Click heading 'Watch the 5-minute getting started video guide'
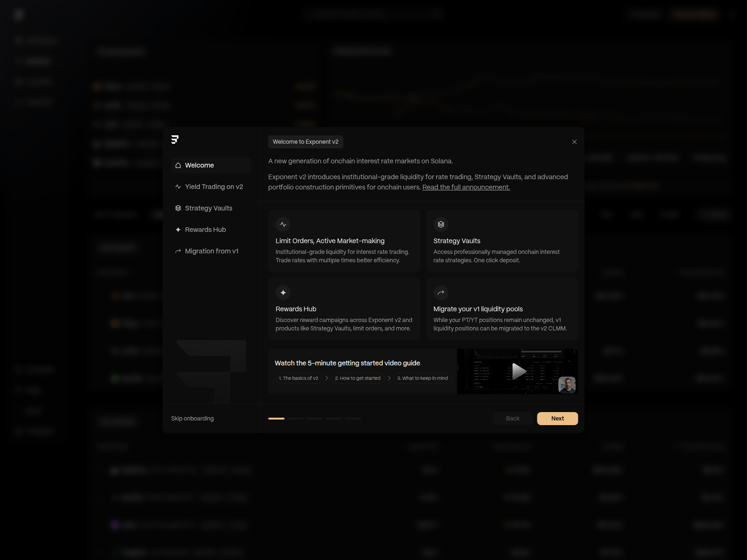The height and width of the screenshot is (560, 747). click(347, 363)
